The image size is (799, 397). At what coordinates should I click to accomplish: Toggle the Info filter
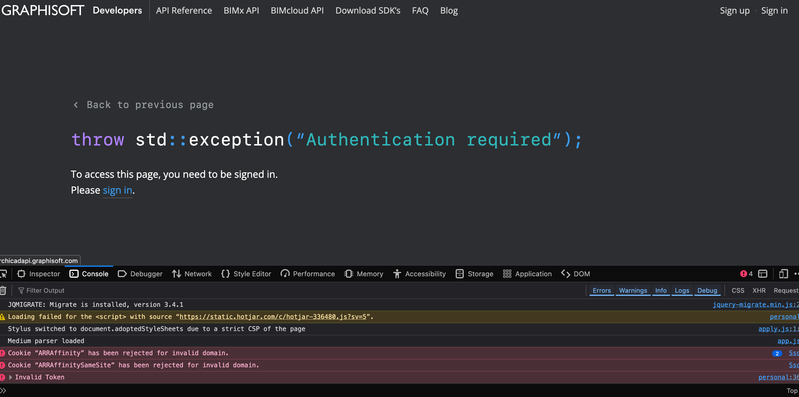(x=661, y=290)
